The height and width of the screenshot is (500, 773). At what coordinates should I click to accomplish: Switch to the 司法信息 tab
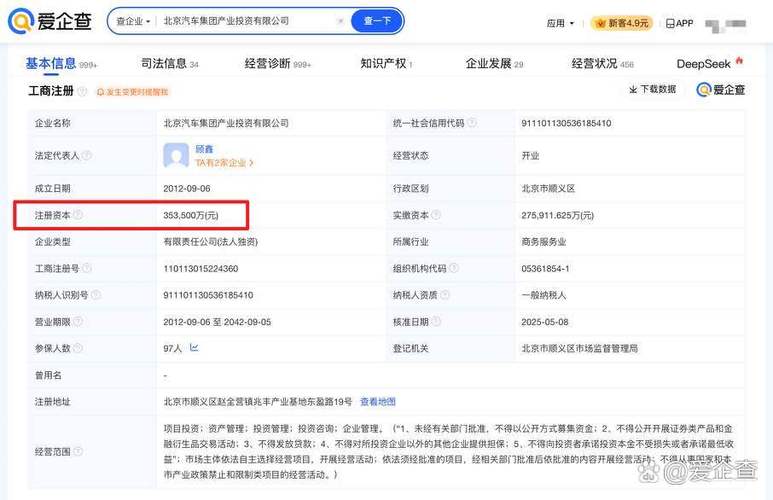click(170, 64)
